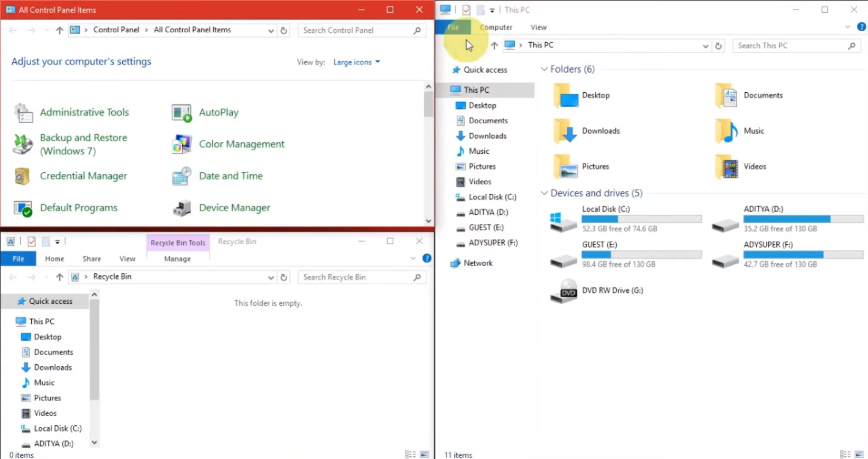Collapse the Devices and drives (5) group
Screen dimensions: 868x459
pyautogui.click(x=544, y=193)
